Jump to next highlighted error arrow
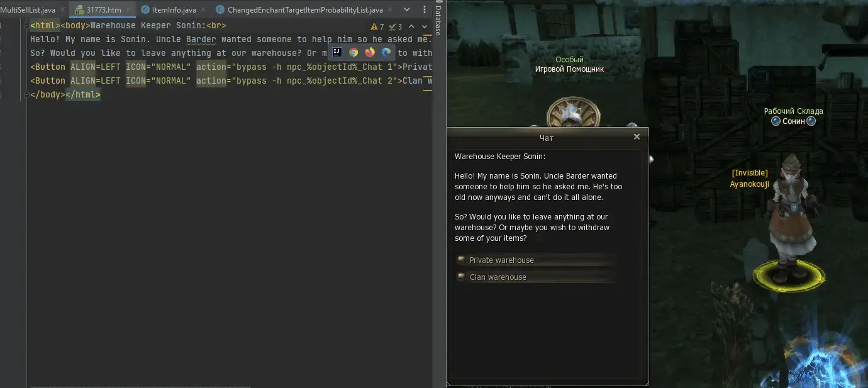Viewport: 868px width, 388px height. 425,26
